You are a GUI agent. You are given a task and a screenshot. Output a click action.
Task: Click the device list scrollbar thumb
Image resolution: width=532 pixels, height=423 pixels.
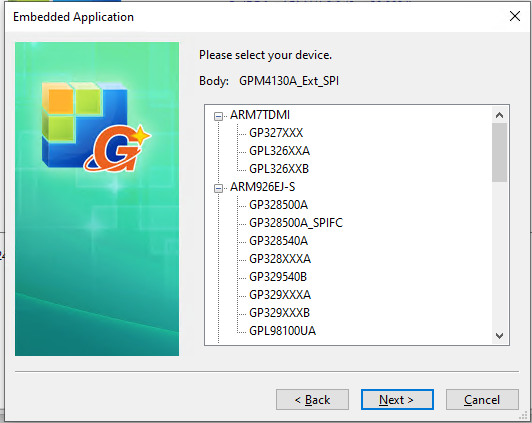click(x=499, y=152)
